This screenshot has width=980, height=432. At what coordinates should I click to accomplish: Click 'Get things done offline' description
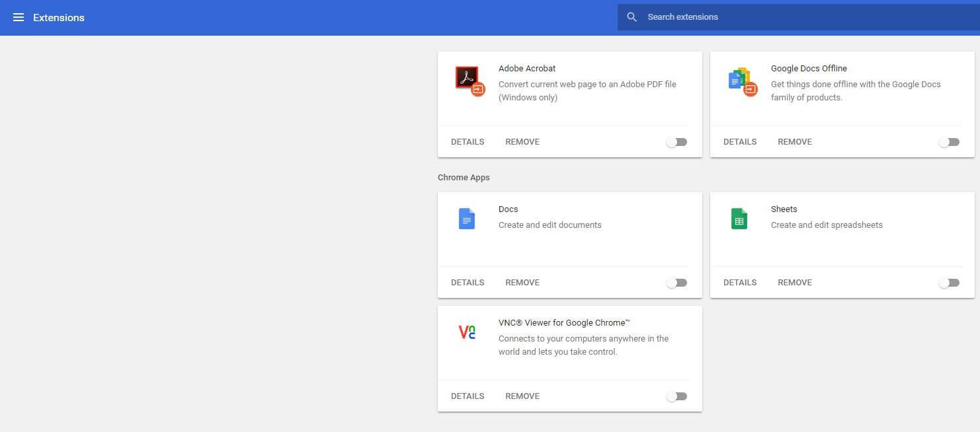point(856,91)
